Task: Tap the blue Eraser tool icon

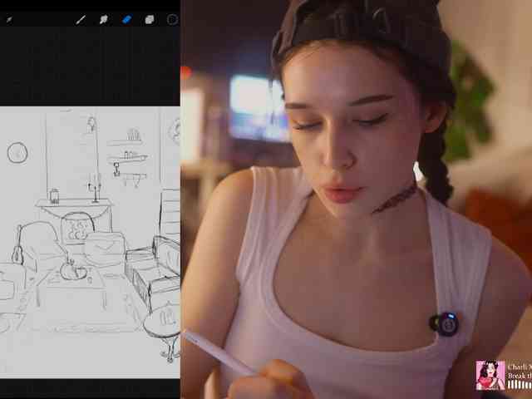Action: coord(126,19)
